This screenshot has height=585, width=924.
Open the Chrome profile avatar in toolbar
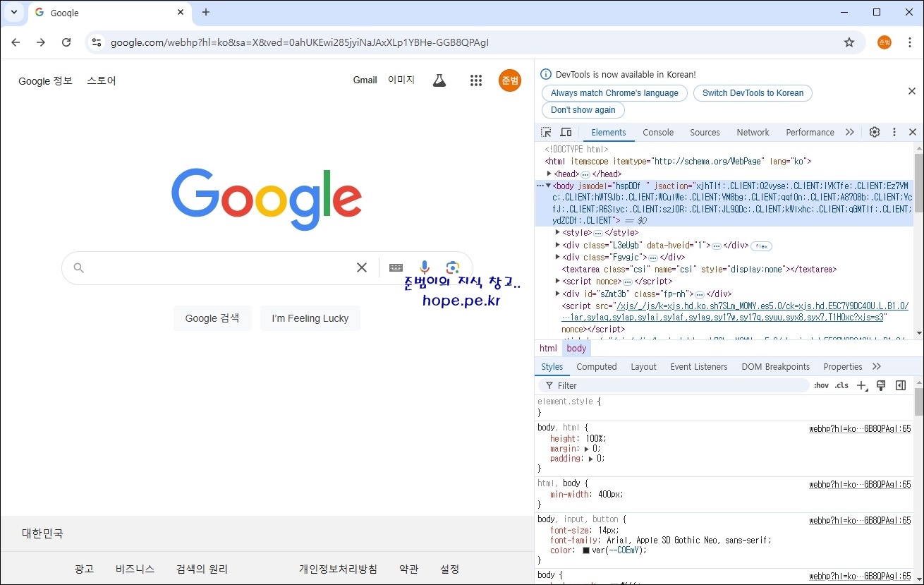885,42
